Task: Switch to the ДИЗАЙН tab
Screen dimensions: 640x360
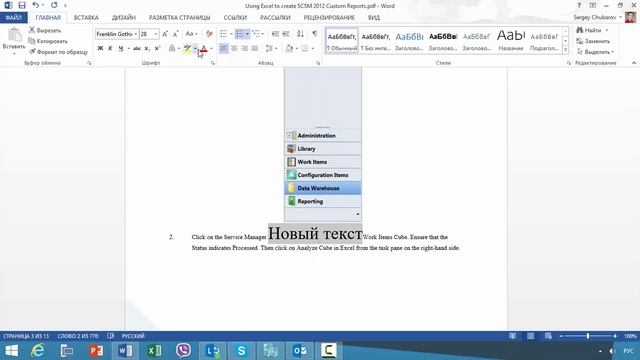Action: pos(124,18)
